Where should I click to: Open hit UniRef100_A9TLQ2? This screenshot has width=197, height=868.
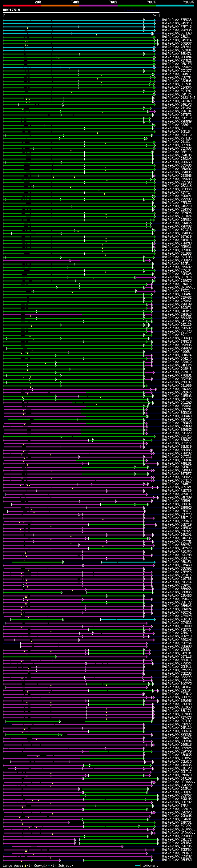point(176,721)
